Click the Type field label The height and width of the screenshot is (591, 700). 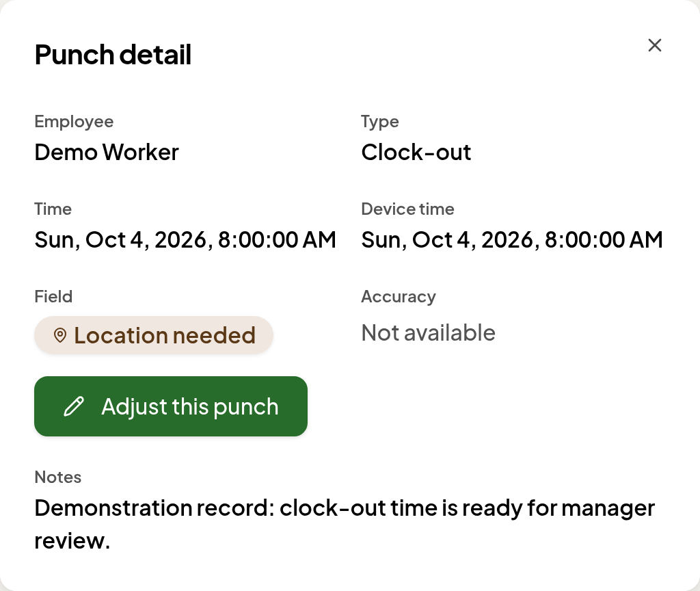(380, 122)
